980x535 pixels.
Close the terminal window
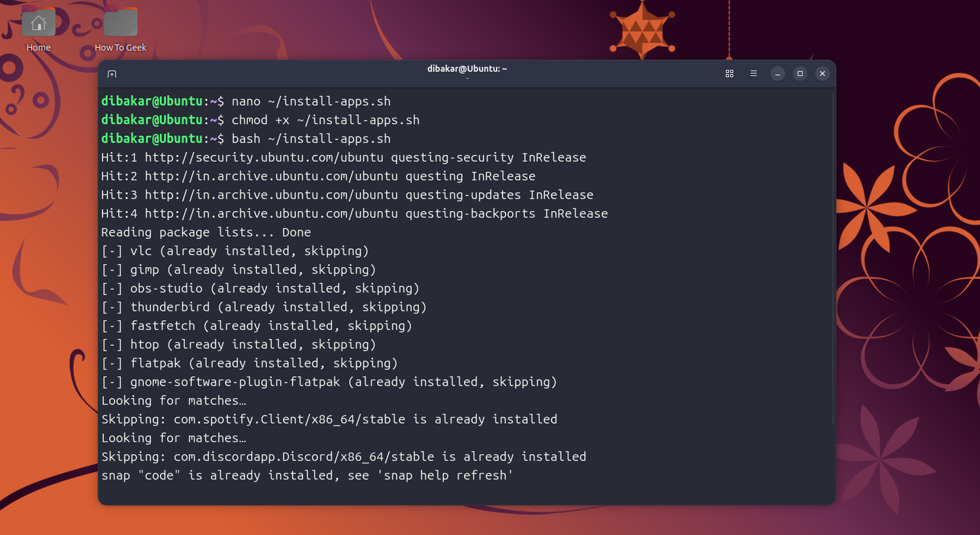click(x=823, y=74)
